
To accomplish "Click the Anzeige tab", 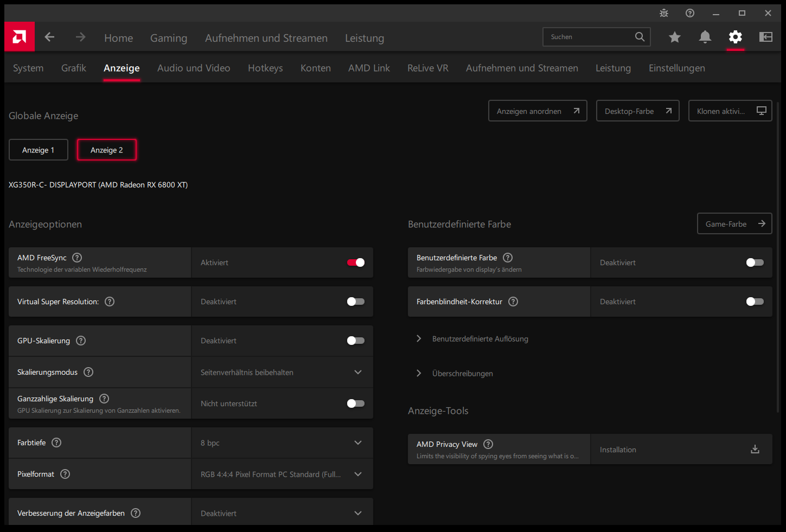I will pyautogui.click(x=122, y=68).
